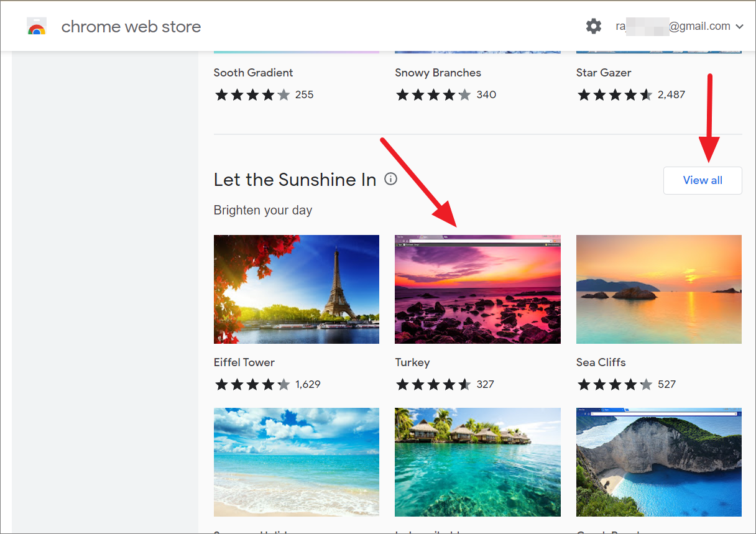Expand the Gmail account dropdown chevron
This screenshot has width=756, height=534.
click(739, 26)
